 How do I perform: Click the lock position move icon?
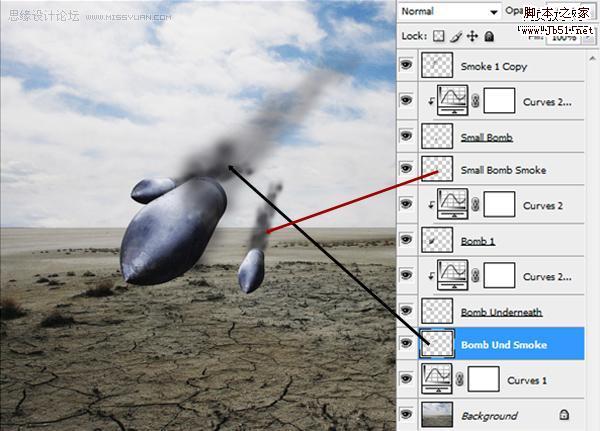point(473,36)
